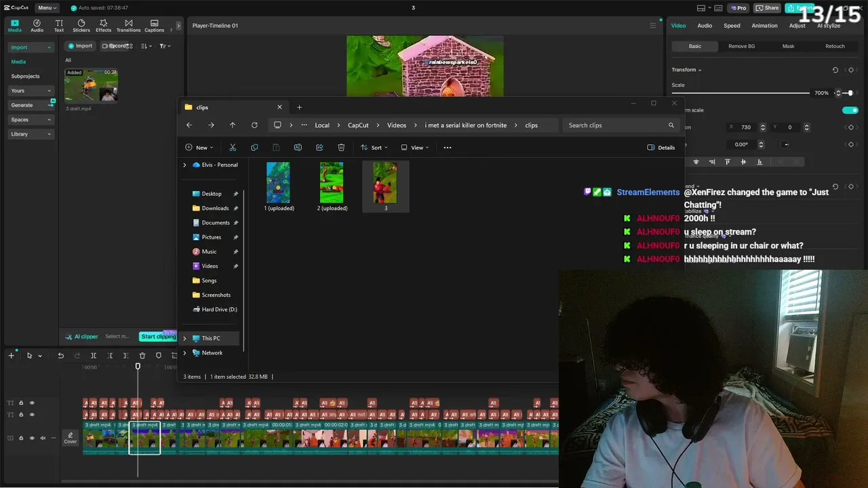Open the View dropdown in Explorer
The height and width of the screenshot is (488, 868).
[414, 147]
